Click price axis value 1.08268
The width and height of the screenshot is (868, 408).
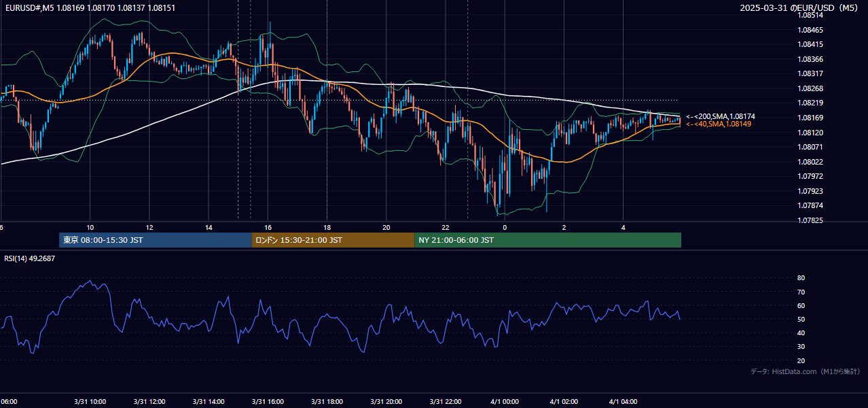tap(809, 88)
